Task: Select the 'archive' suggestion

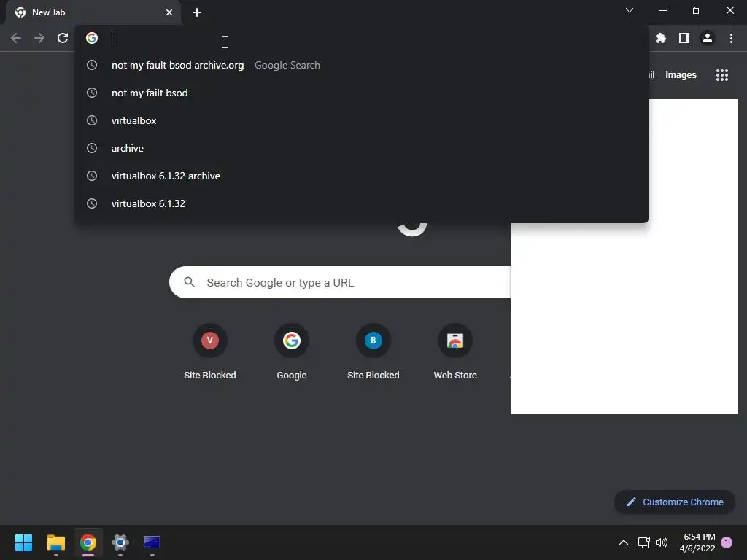Action: [x=362, y=148]
